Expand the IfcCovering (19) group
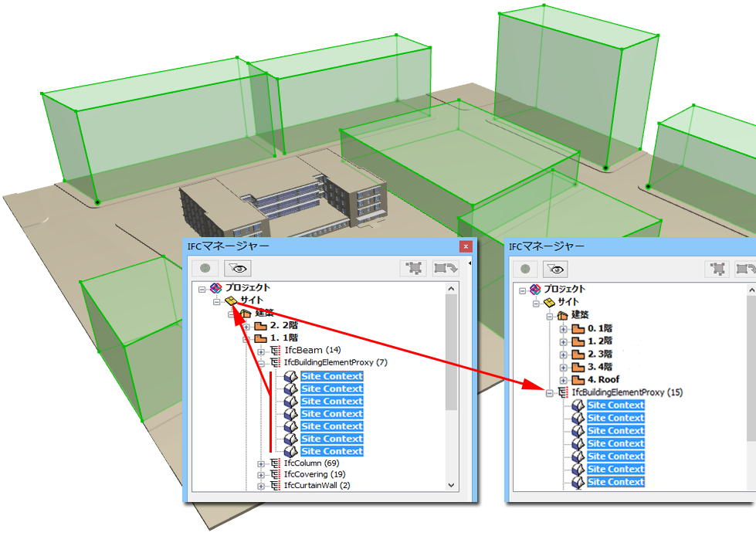Image resolution: width=756 pixels, height=536 pixels. (x=261, y=475)
